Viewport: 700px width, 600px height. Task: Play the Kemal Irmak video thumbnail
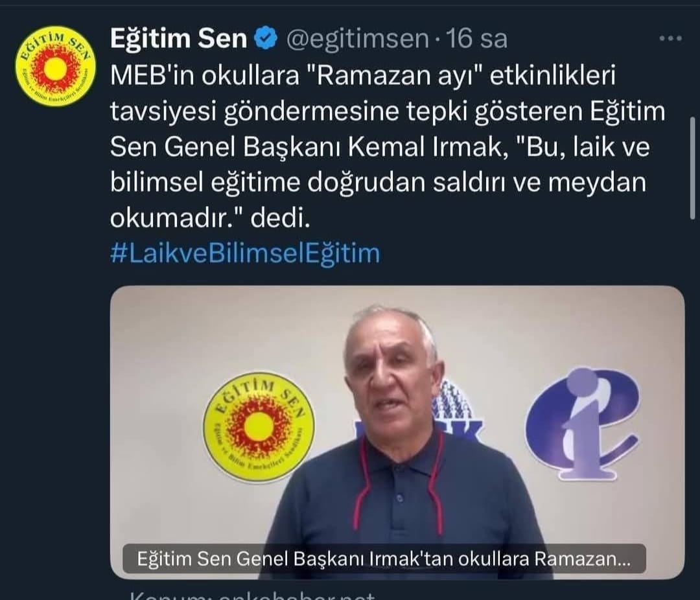tap(397, 432)
